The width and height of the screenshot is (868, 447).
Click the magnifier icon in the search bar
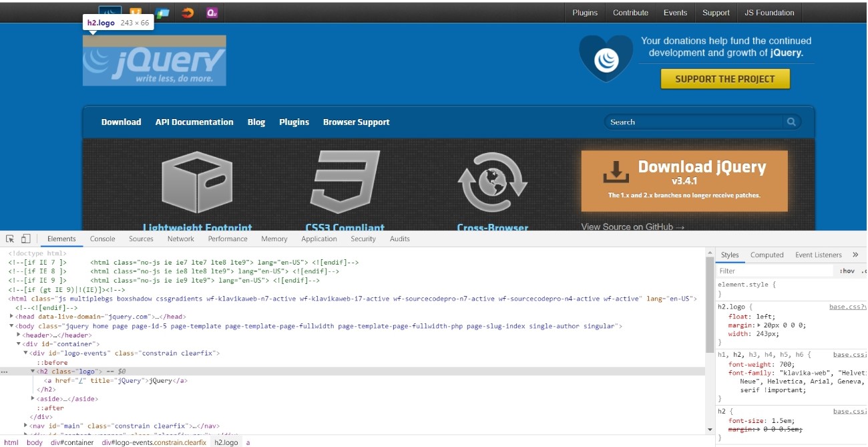(x=791, y=122)
